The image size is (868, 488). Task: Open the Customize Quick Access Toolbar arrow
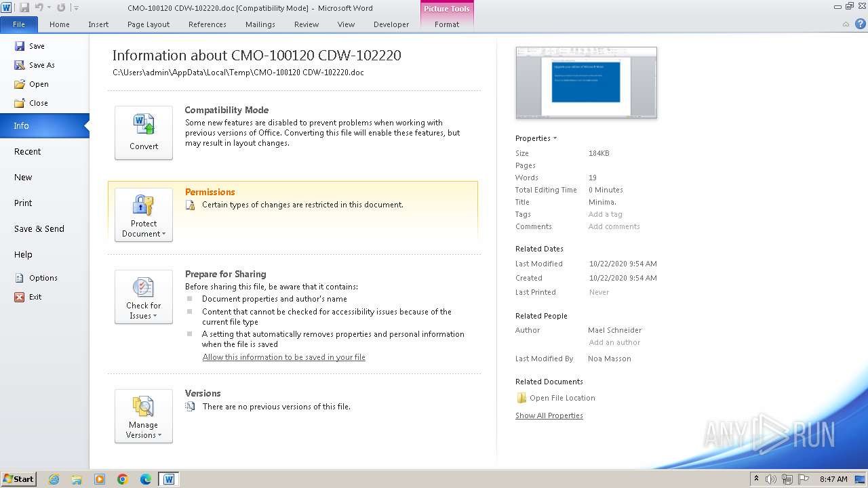(x=76, y=8)
